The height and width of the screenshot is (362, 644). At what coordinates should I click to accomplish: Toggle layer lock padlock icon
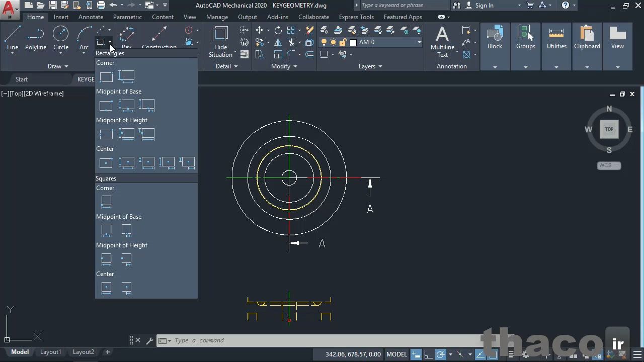click(x=343, y=43)
